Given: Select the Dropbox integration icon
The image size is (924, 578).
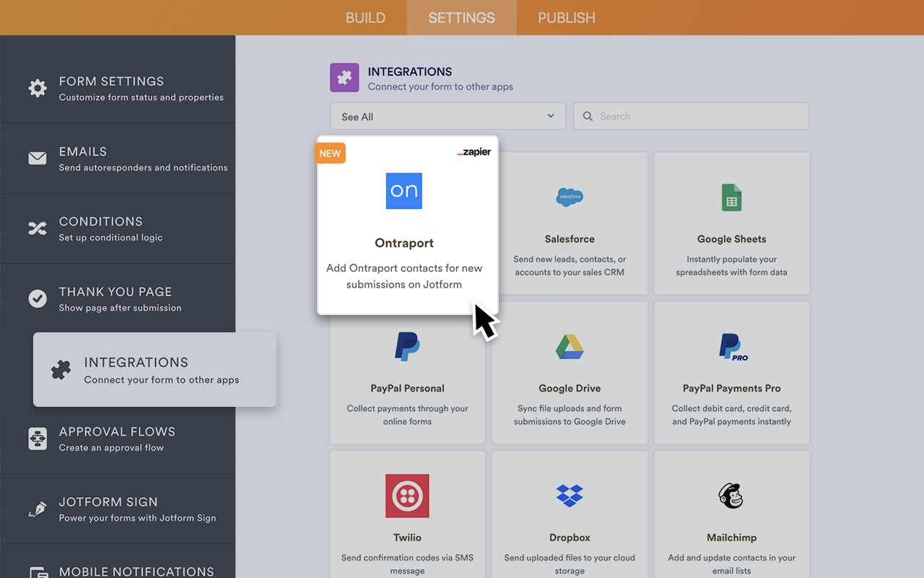Looking at the screenshot, I should 570,496.
